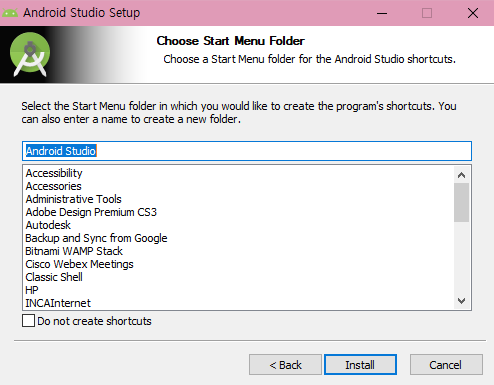
Task: Select the Autodesk folder entry
Action: coord(48,225)
